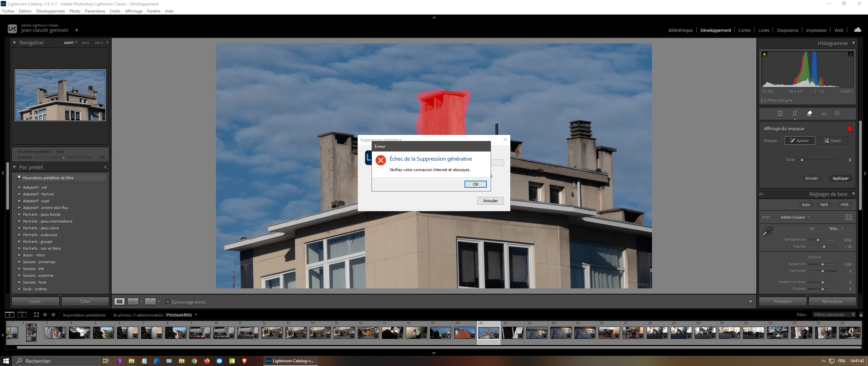Click the Annuler button in Suppression générative
Image resolution: width=868 pixels, height=366 pixels.
point(490,201)
